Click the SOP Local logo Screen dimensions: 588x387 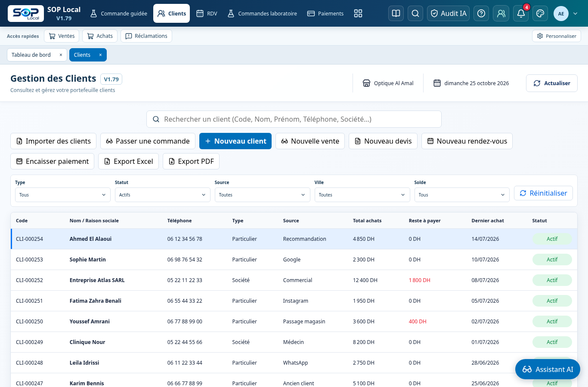pyautogui.click(x=26, y=13)
